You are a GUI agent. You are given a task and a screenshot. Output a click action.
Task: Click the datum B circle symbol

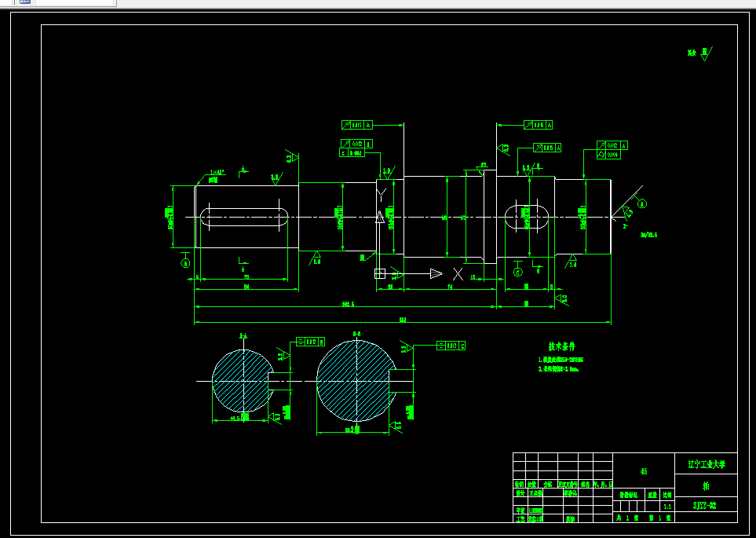185,263
